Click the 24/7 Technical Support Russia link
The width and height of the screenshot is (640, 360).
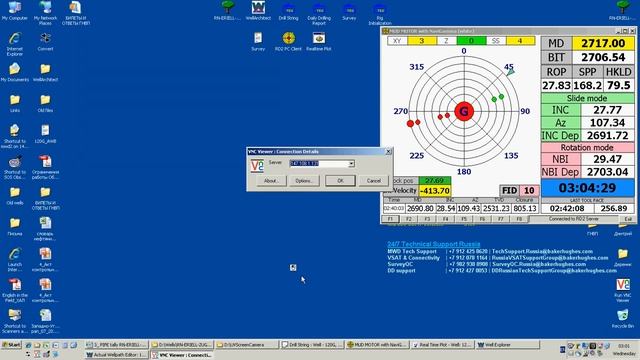[433, 244]
